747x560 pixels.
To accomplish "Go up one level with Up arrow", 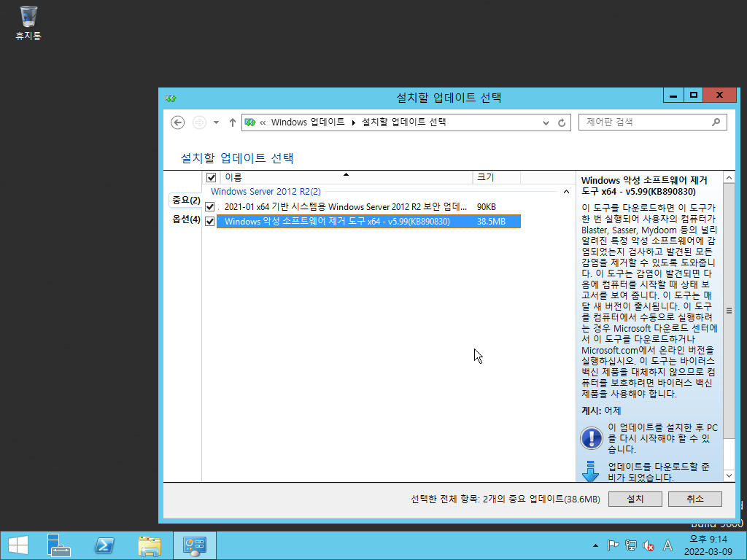I will (x=233, y=122).
